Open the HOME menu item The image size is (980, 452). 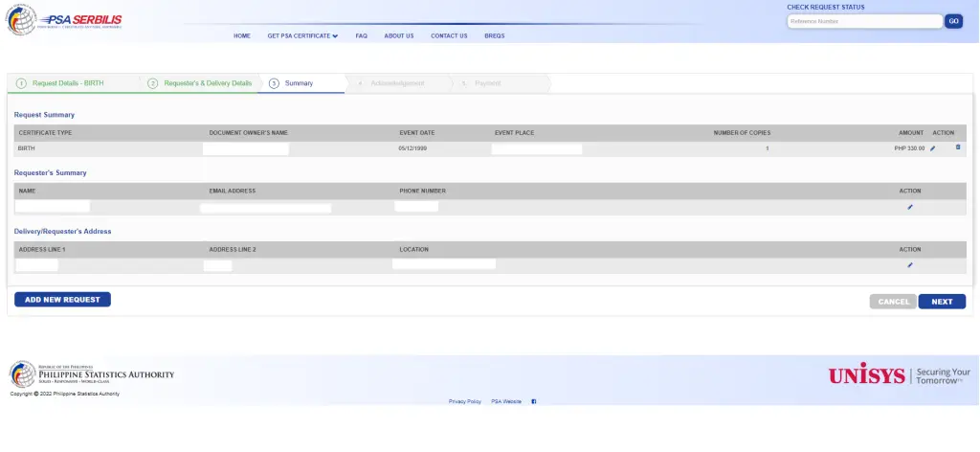(x=242, y=36)
